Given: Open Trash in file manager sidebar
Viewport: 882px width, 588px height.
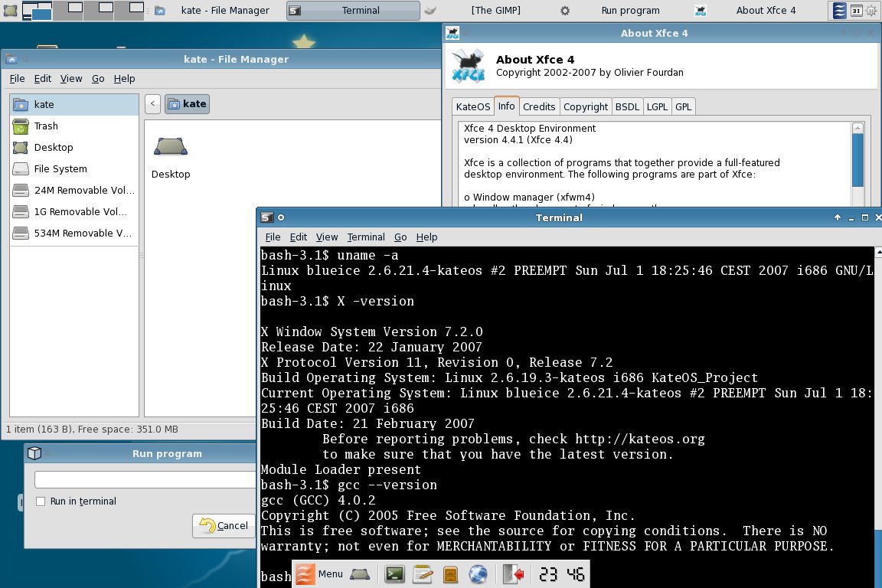Looking at the screenshot, I should point(74,126).
